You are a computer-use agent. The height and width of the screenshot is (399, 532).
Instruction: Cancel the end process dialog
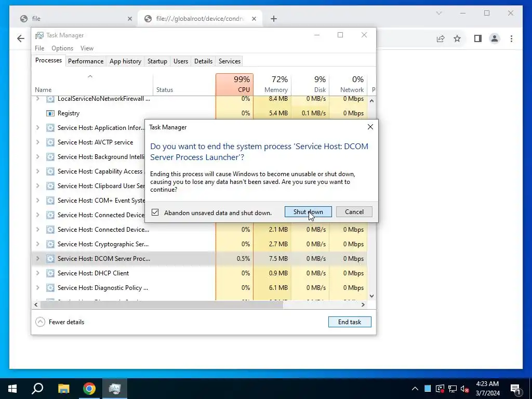[354, 212]
